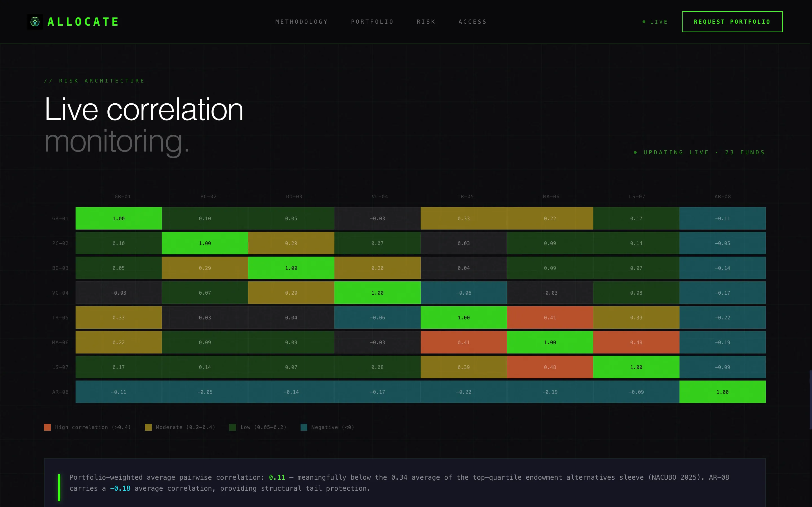Click the Updating Live indicator dot
The width and height of the screenshot is (812, 507).
pyautogui.click(x=635, y=152)
